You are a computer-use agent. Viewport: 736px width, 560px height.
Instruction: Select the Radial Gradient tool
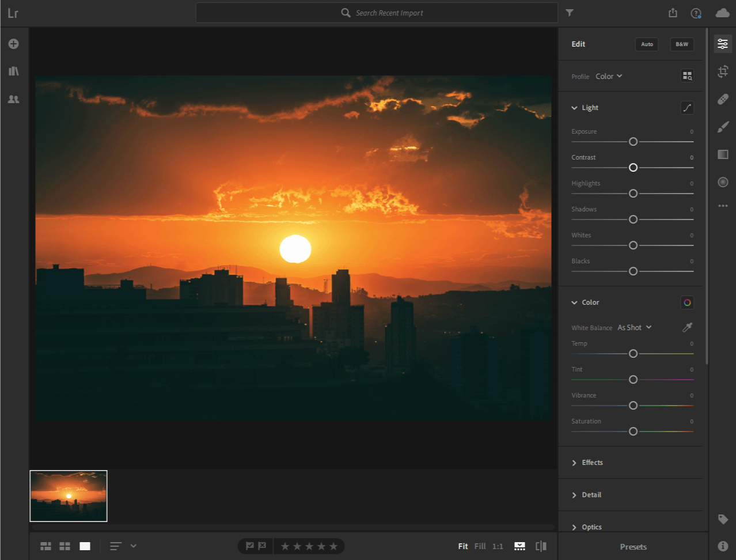[x=723, y=182]
